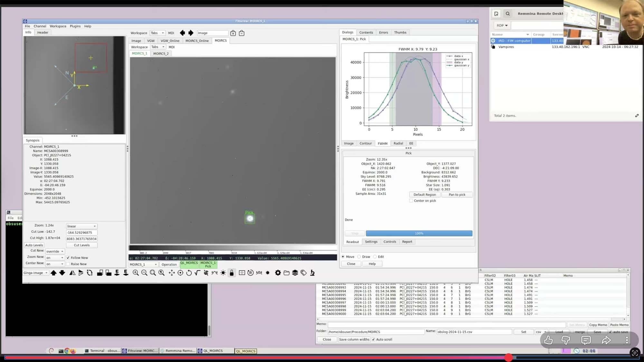Viewport: 644px width, 362px height.
Task: Click the red video progress scrubber knob
Action: click(508, 357)
